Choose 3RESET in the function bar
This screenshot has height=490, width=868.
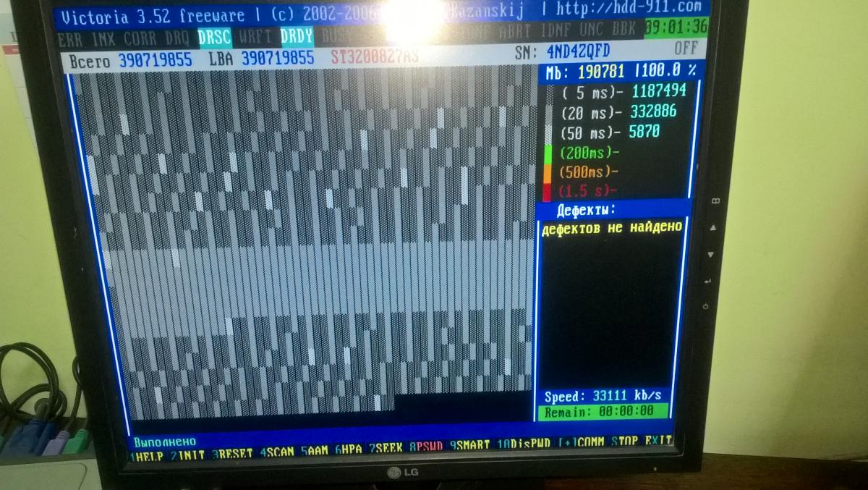click(x=233, y=454)
